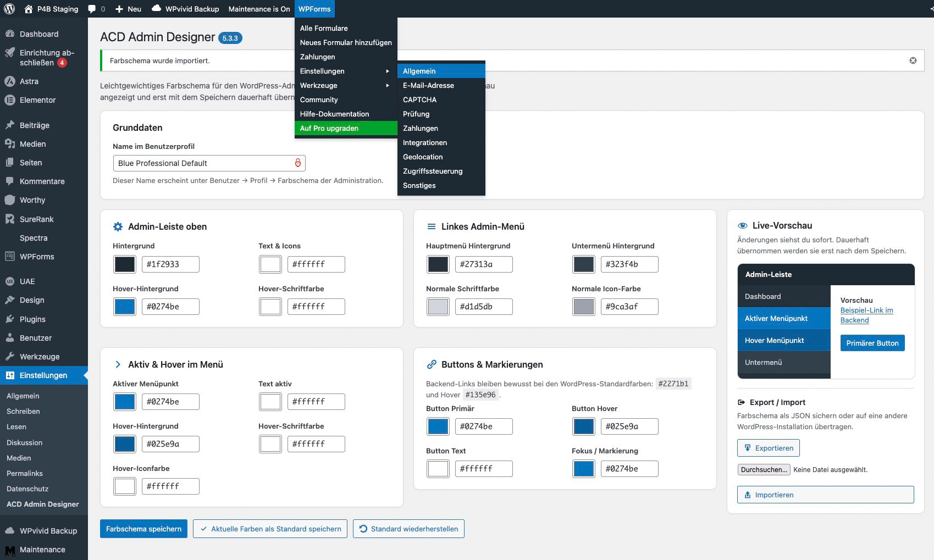Viewport: 934px width, 560px height.
Task: Open the New content menu in admin bar
Action: [x=128, y=9]
